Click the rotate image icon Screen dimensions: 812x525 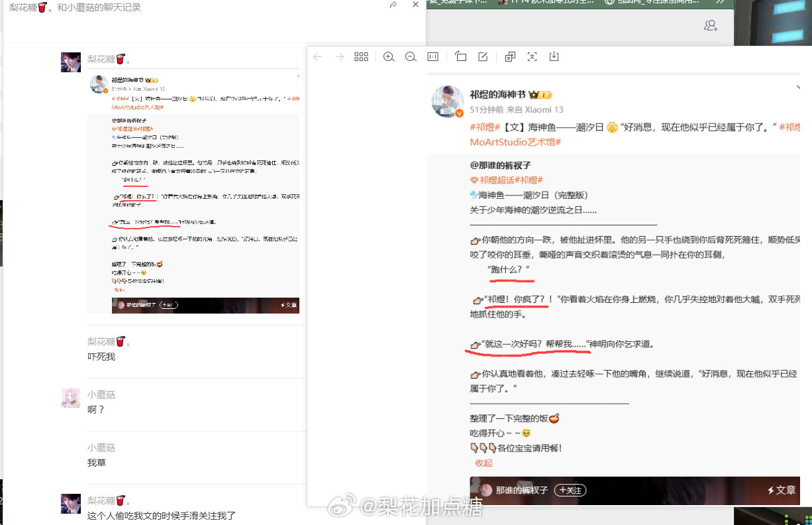(x=460, y=56)
